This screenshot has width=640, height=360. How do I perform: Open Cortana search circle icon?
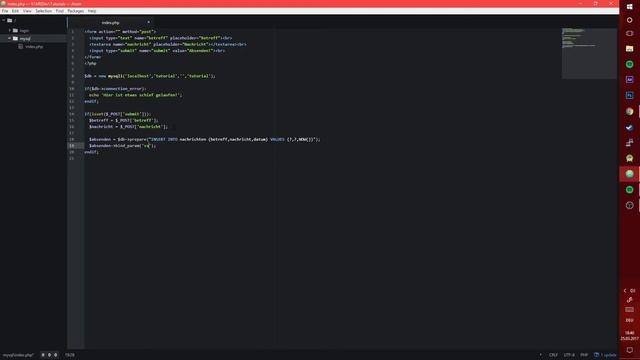coord(629,20)
